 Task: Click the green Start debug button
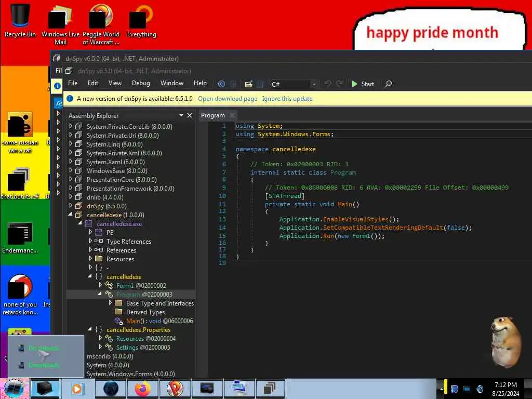pyautogui.click(x=363, y=84)
